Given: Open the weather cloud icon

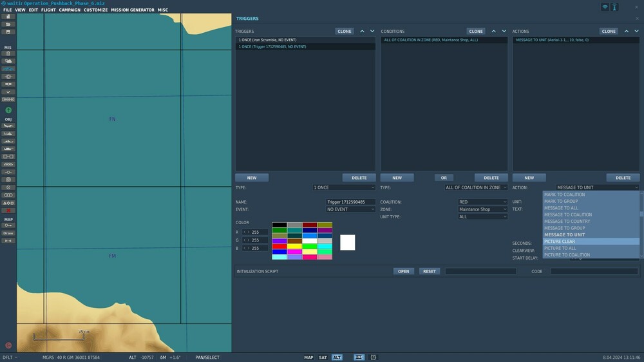Looking at the screenshot, I should click(8, 61).
